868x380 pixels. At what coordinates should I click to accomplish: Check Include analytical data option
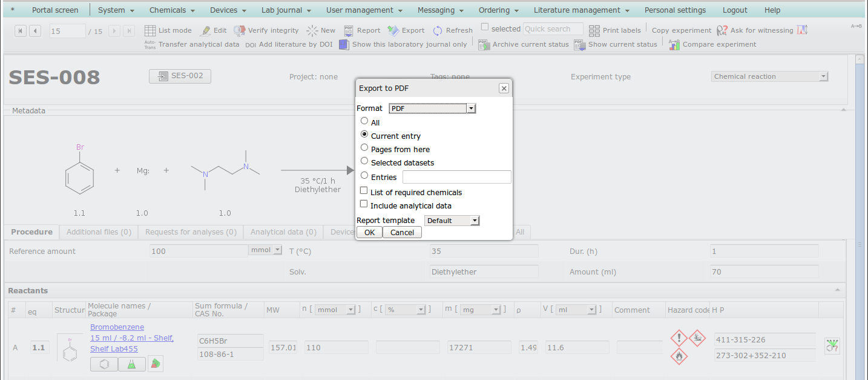pyautogui.click(x=364, y=204)
